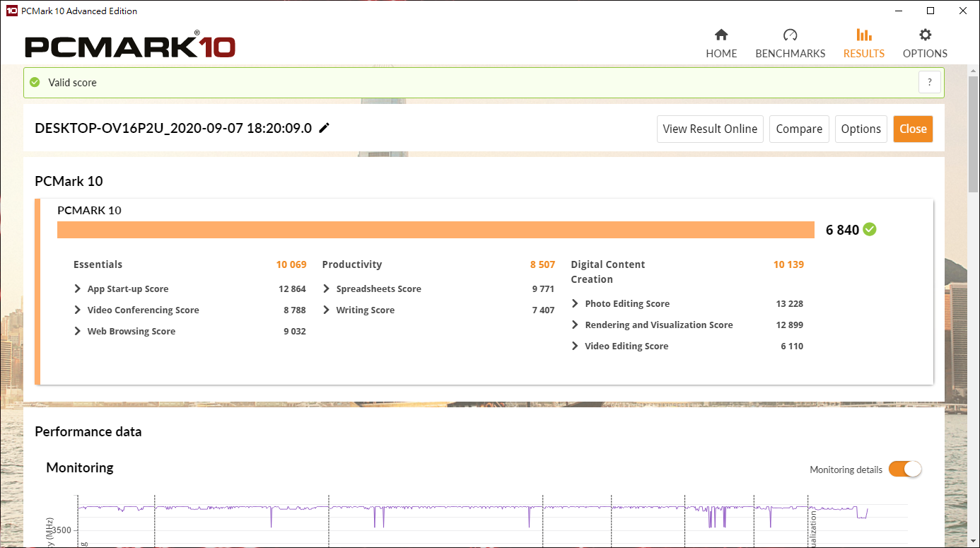Click the Video Conferencing value 8 788
The image size is (980, 548).
point(295,310)
